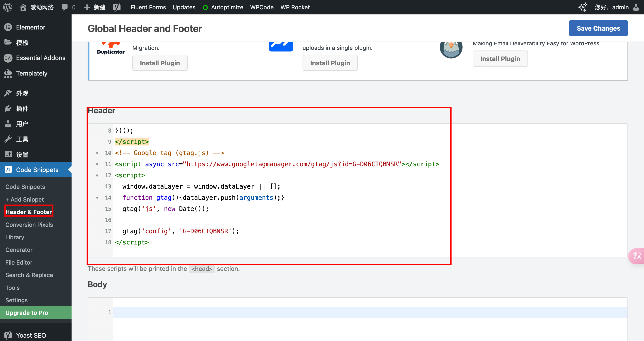The width and height of the screenshot is (644, 341).
Task: Open the admin user avatar
Action: pyautogui.click(x=636, y=7)
